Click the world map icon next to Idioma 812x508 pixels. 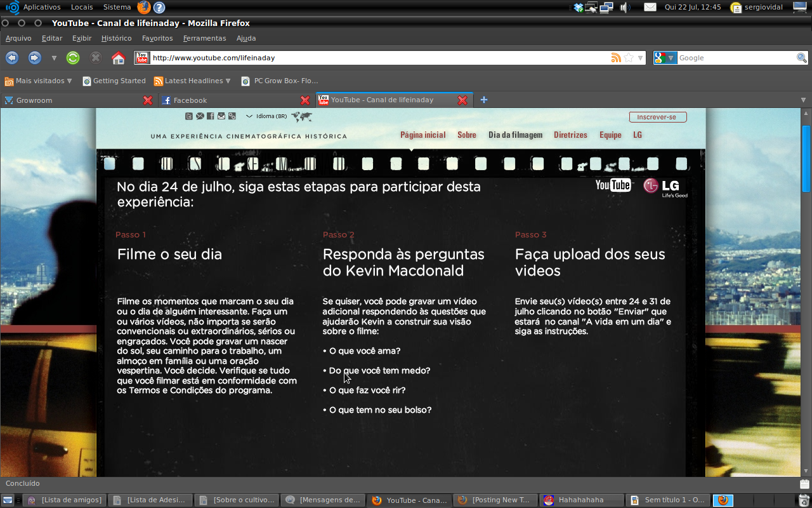tap(302, 117)
